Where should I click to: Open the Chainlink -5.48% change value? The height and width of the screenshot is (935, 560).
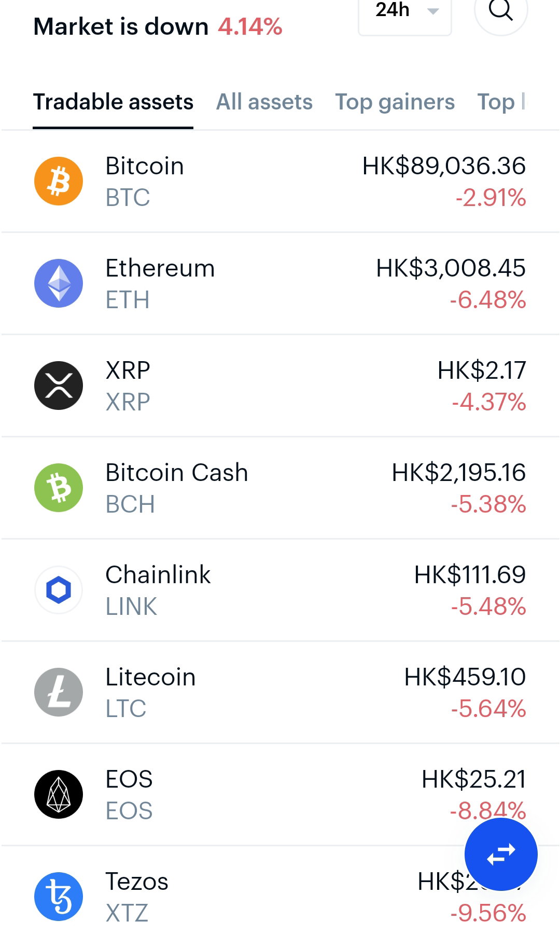pyautogui.click(x=488, y=607)
